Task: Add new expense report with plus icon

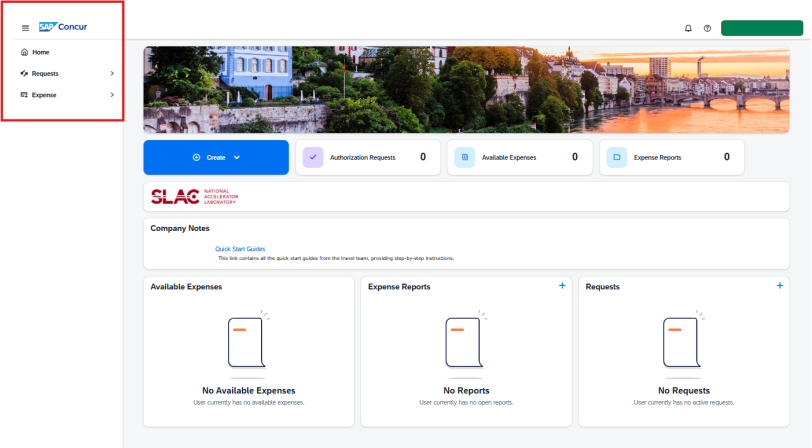Action: point(562,286)
